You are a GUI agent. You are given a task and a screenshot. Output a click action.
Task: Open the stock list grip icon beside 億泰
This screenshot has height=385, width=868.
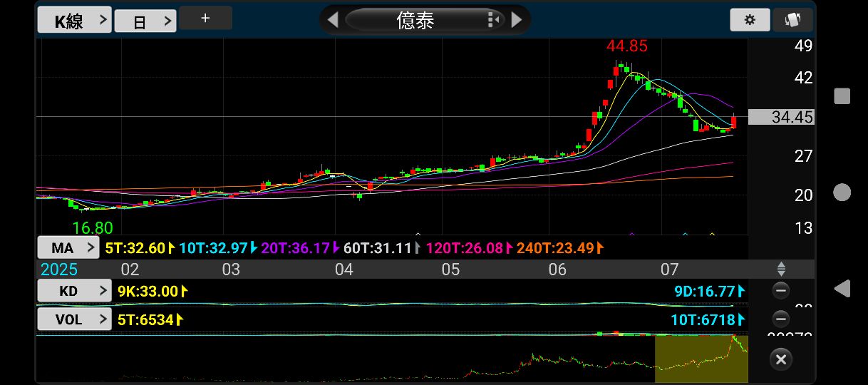click(493, 20)
